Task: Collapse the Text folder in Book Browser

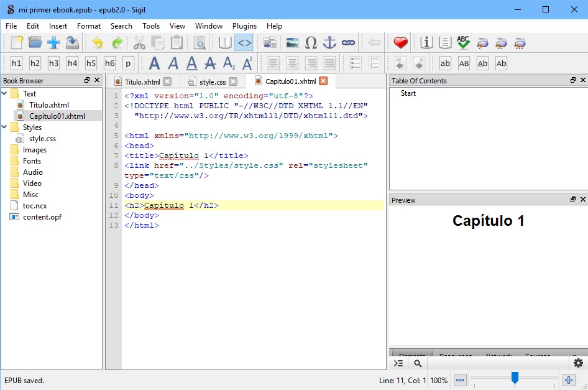Action: (5, 94)
